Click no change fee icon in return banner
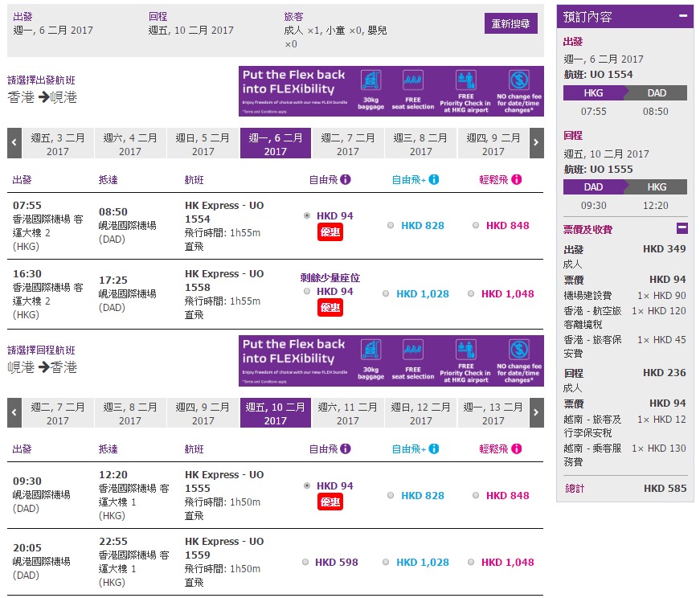Viewport: 700px width, 598px height. (x=518, y=350)
